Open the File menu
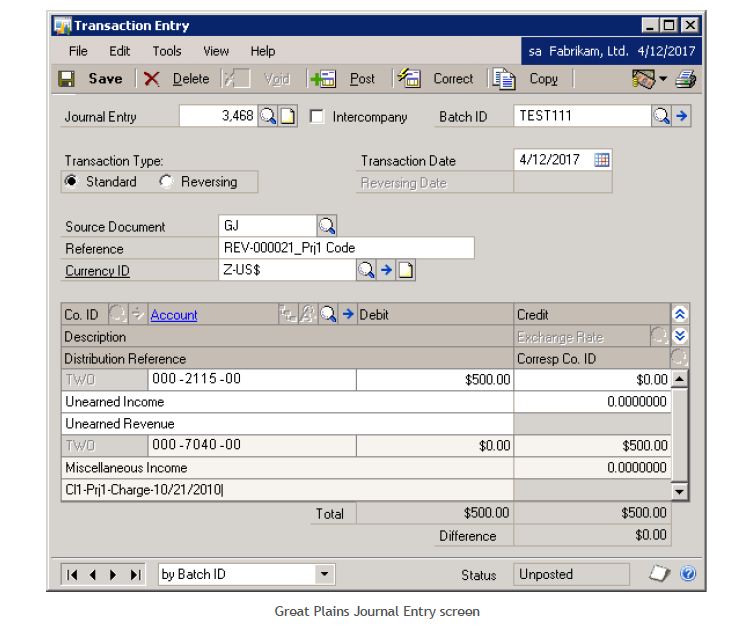The image size is (749, 631). tap(78, 51)
